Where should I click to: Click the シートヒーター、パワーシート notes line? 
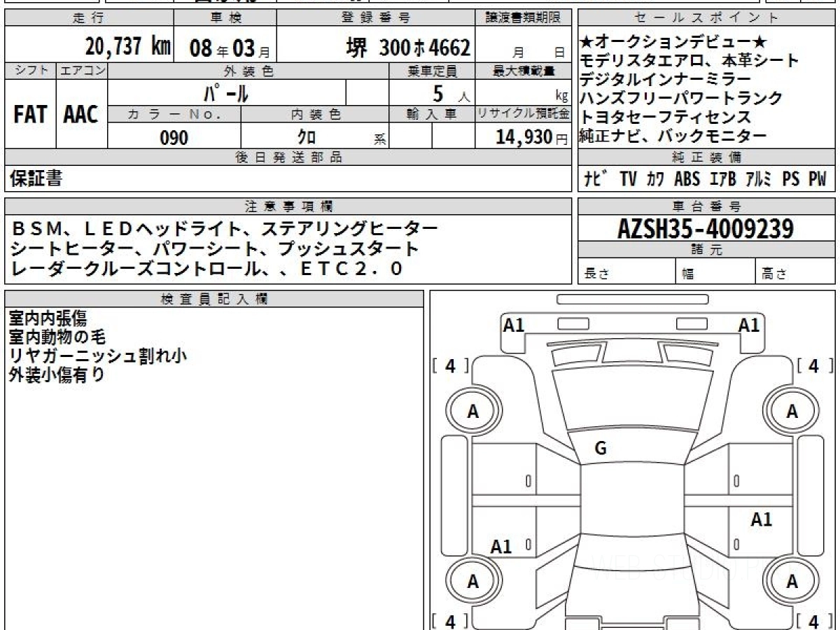click(x=215, y=248)
